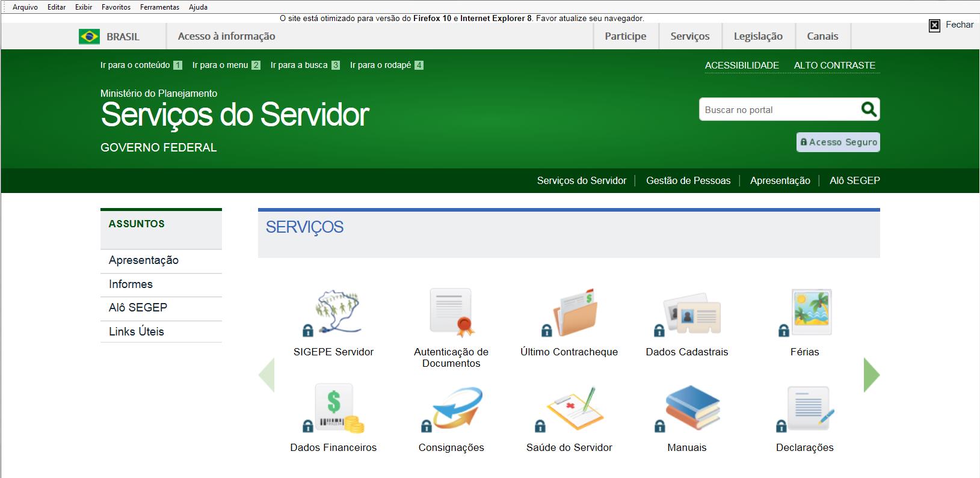Open Acesso à informação link
Image resolution: width=980 pixels, height=478 pixels.
pos(226,36)
